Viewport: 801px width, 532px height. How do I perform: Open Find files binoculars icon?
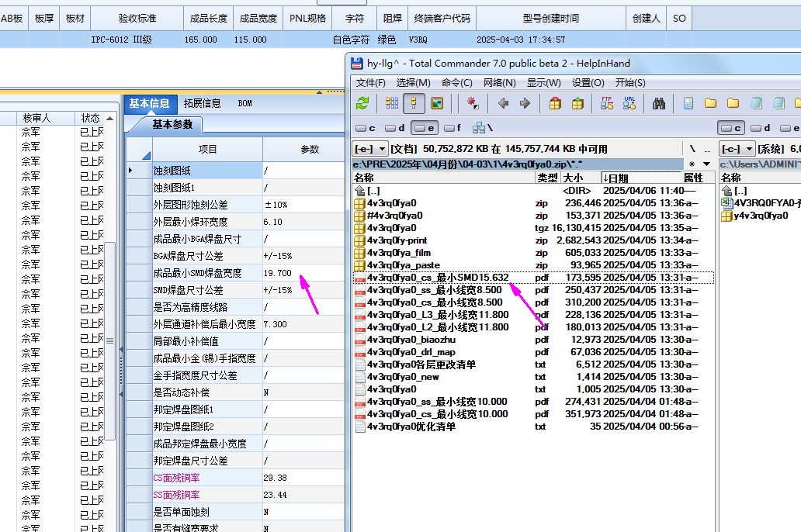tap(659, 104)
